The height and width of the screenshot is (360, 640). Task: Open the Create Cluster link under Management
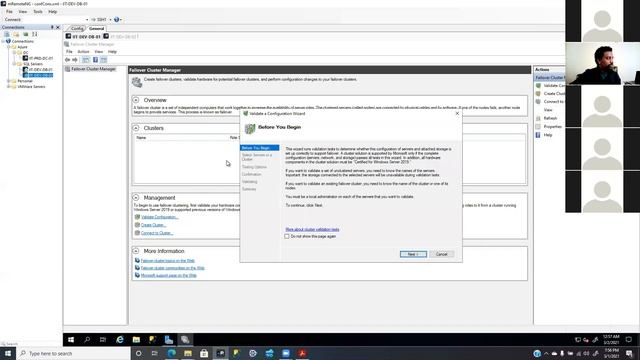click(153, 225)
